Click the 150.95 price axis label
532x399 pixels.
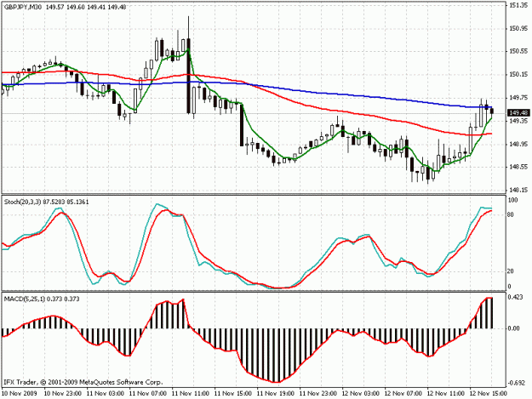518,28
